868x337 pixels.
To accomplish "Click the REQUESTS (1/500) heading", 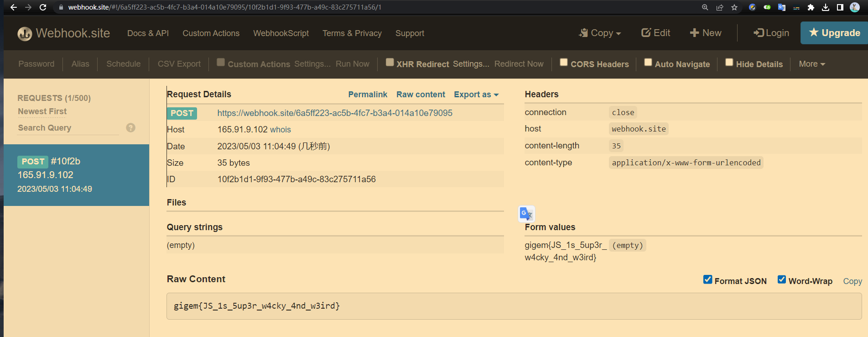I will (x=54, y=98).
